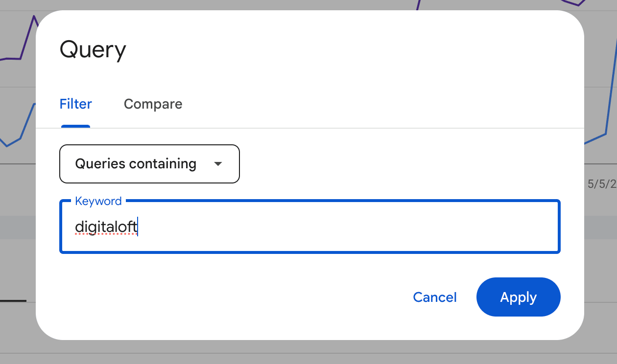Cancel the Query dialog
Image resolution: width=617 pixels, height=364 pixels.
(435, 297)
